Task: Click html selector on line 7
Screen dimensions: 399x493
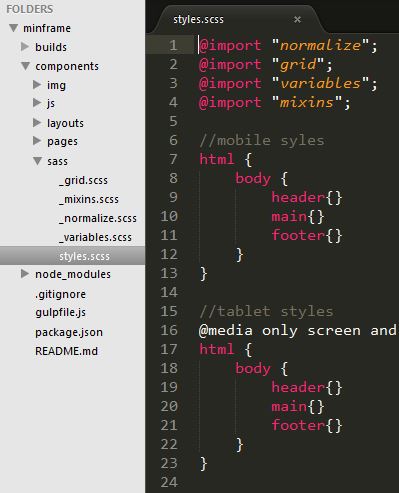Action: (217, 159)
